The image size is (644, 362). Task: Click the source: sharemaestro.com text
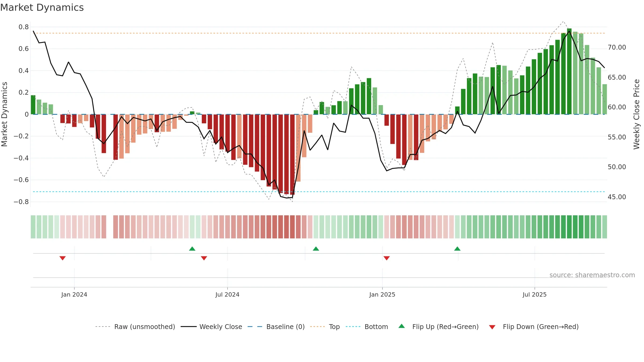tap(592, 275)
